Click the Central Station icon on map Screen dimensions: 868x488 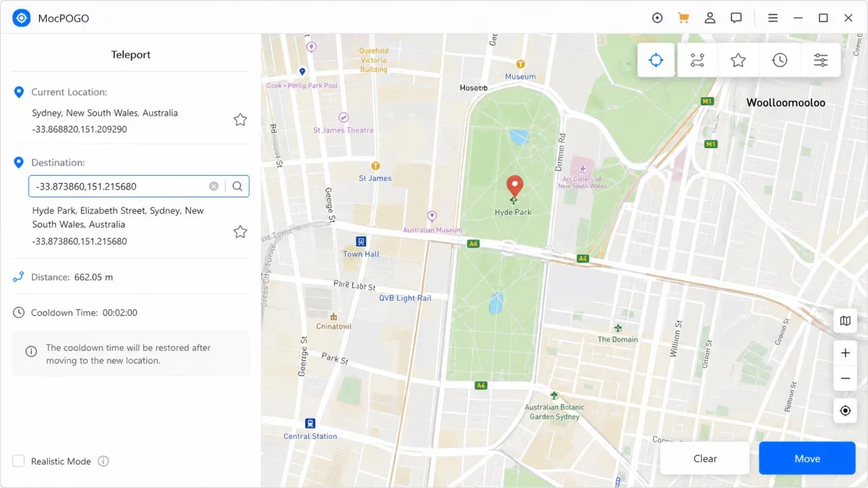click(310, 424)
